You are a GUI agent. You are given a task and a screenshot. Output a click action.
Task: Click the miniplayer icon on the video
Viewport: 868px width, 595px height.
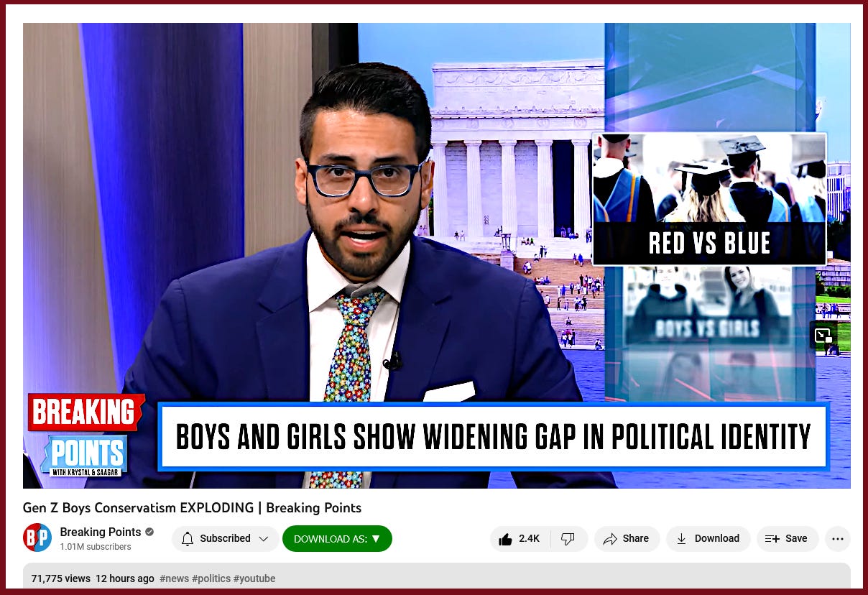coord(823,335)
